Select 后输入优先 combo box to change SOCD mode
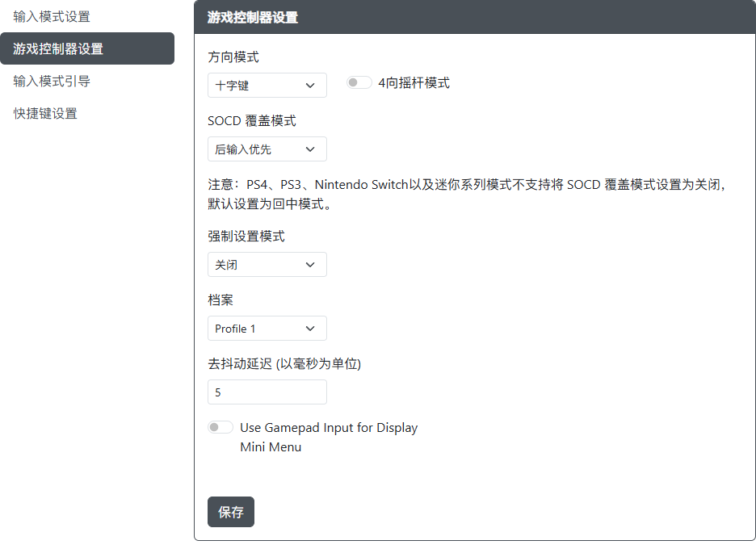The width and height of the screenshot is (756, 549). (267, 149)
